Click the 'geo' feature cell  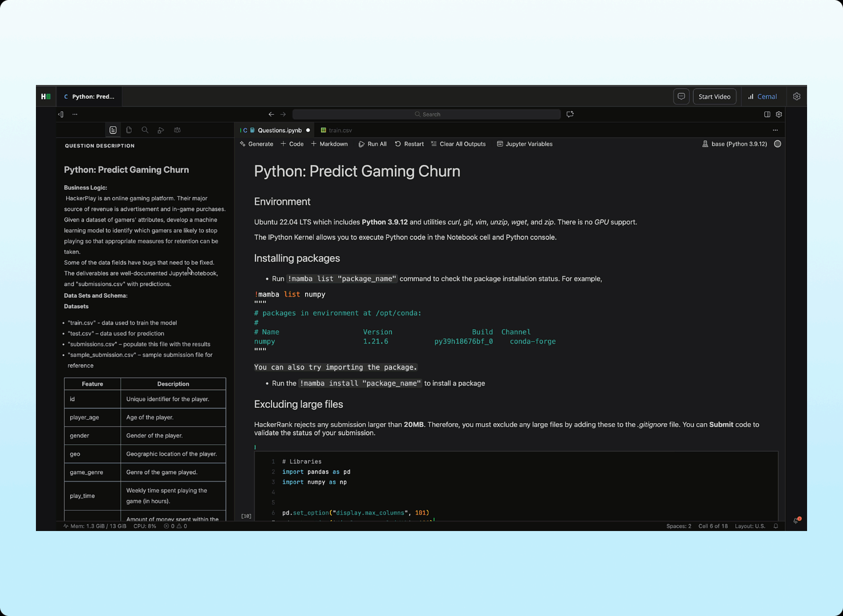click(x=92, y=454)
